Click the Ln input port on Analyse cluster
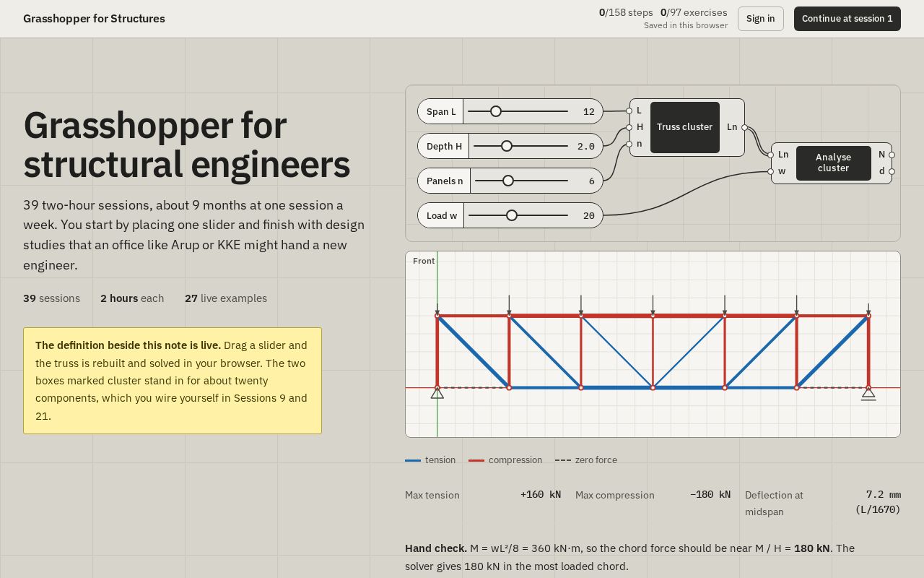The image size is (924, 578). 771,155
